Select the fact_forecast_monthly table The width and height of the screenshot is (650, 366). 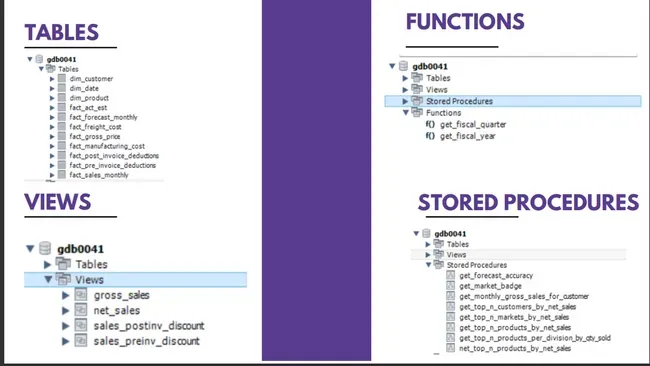click(x=103, y=117)
